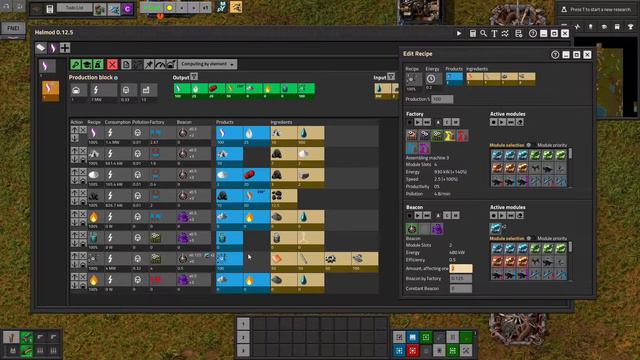Image resolution: width=640 pixels, height=360 pixels.
Task: Click Amount affecting one input field
Action: tap(461, 268)
